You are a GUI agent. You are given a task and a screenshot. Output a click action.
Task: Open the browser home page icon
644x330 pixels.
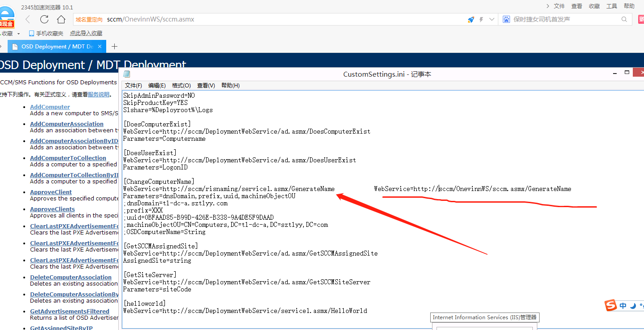(x=61, y=19)
